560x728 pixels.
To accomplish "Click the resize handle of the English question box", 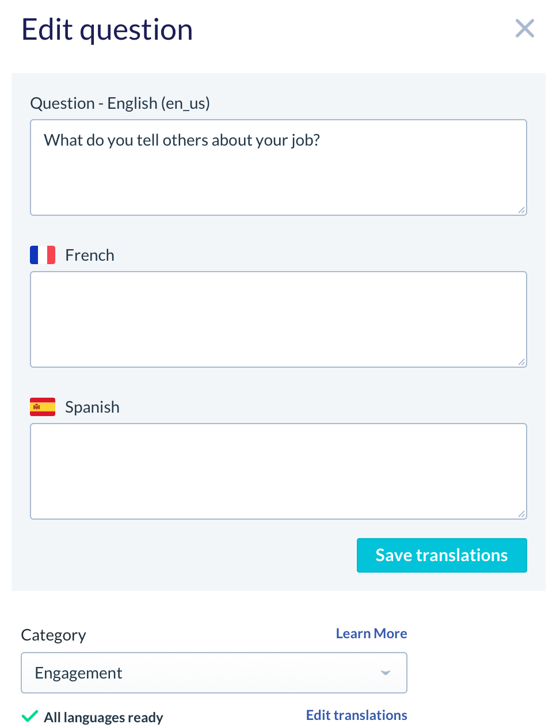I will 521,210.
